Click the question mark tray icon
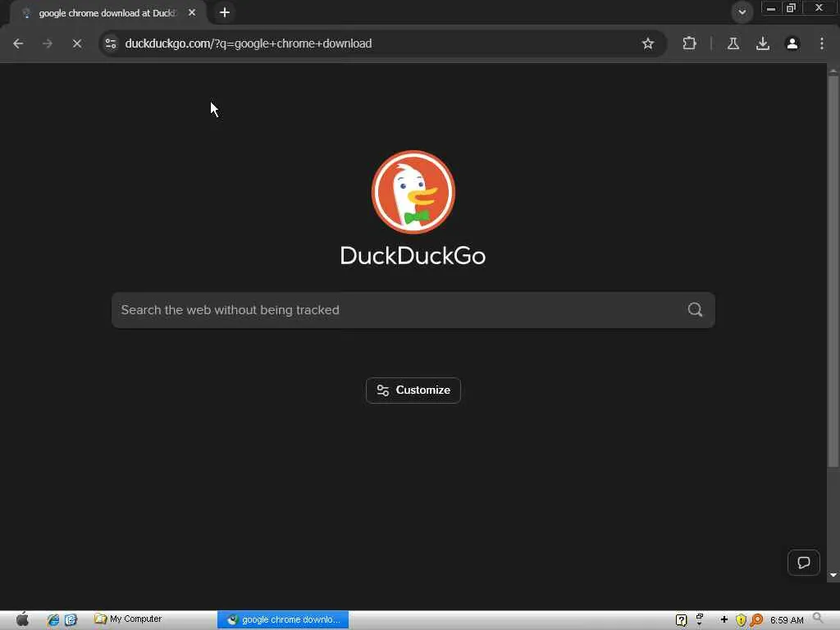Viewport: 840px width, 630px height. click(x=681, y=620)
